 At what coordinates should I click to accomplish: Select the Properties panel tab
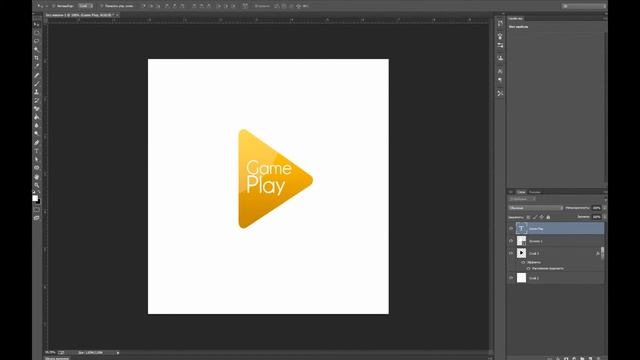point(516,19)
